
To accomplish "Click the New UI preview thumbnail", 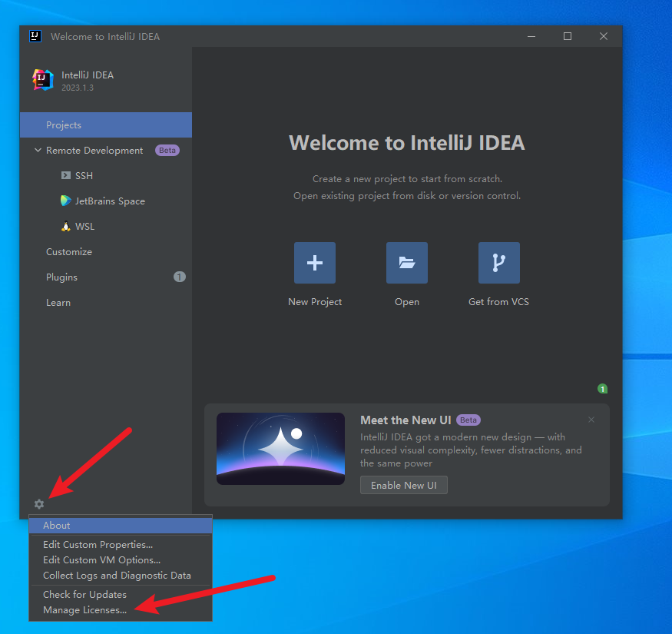I will [281, 449].
